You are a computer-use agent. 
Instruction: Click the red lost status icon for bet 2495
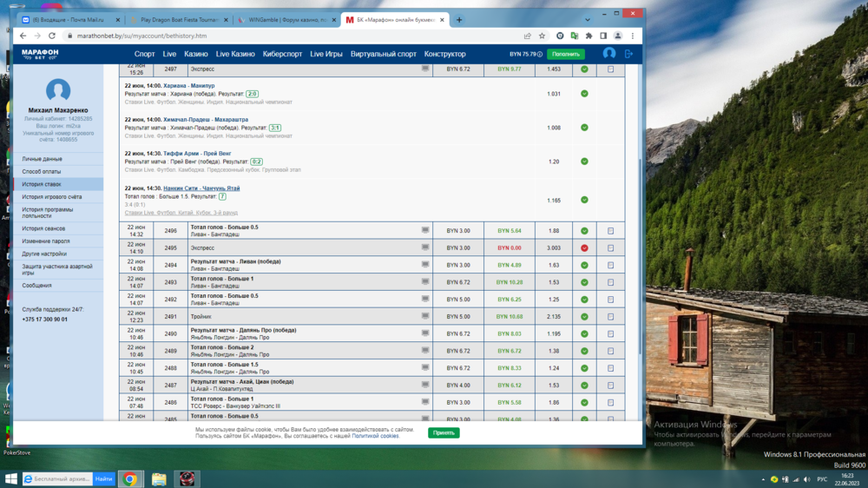[584, 247]
